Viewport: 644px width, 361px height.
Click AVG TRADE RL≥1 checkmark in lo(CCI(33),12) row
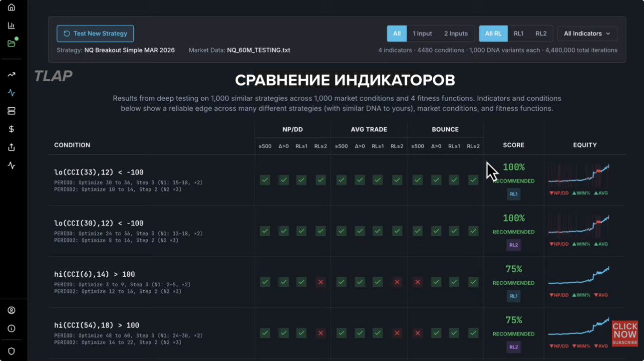point(378,180)
